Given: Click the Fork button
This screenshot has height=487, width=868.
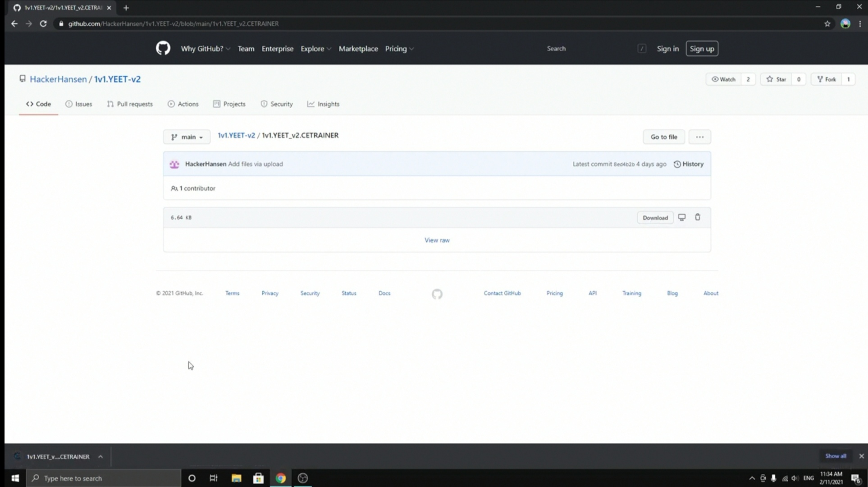Looking at the screenshot, I should (x=826, y=79).
